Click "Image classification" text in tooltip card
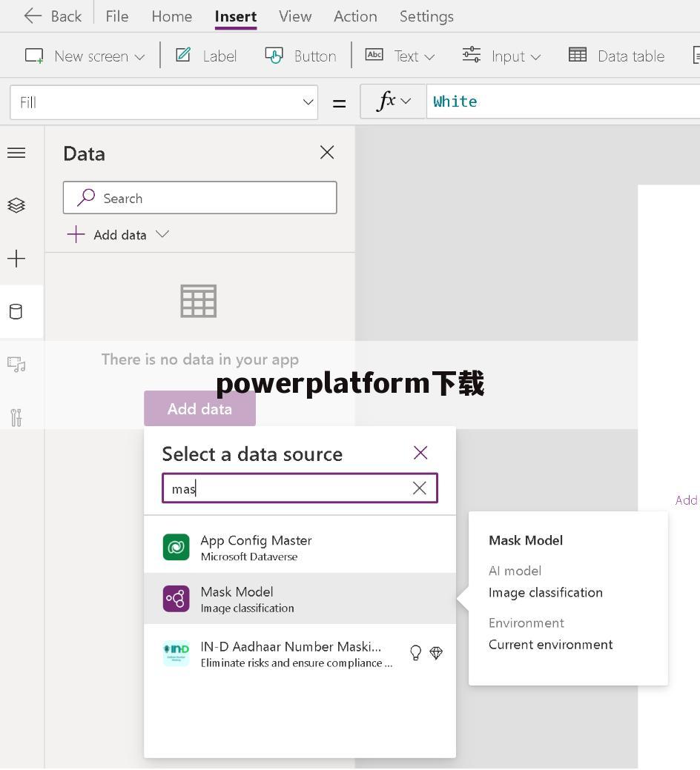The width and height of the screenshot is (700, 770). (545, 593)
